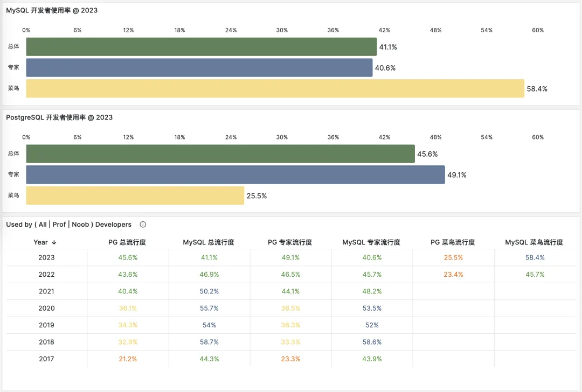
Task: Click the yellow PostgreSQL 菜鸟 bar at 25.5%
Action: coord(135,195)
